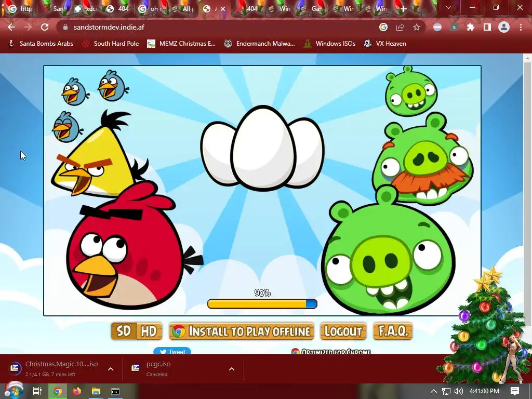
Task: Click the gray 'S' extension icon
Action: pyautogui.click(x=454, y=27)
